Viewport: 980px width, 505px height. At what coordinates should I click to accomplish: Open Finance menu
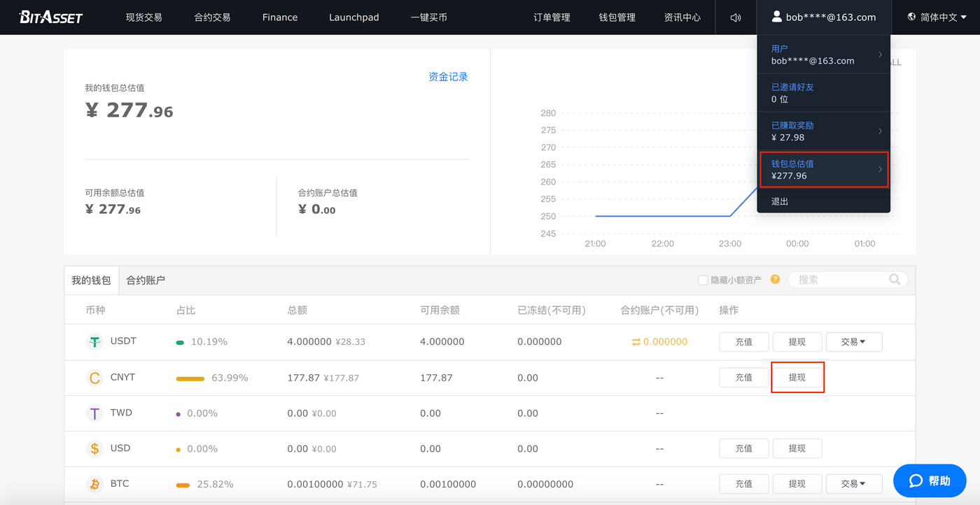click(280, 17)
